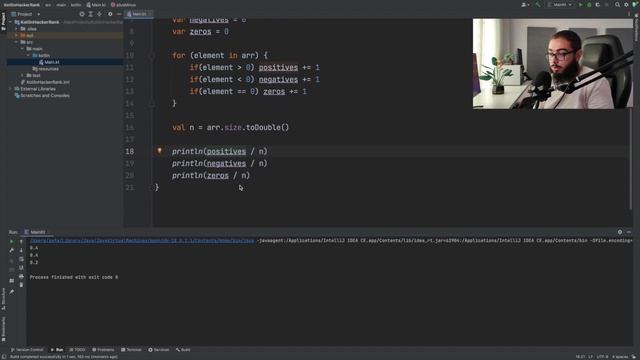Click the intention lightbulb on line 18
The width and height of the screenshot is (640, 360).
(160, 151)
